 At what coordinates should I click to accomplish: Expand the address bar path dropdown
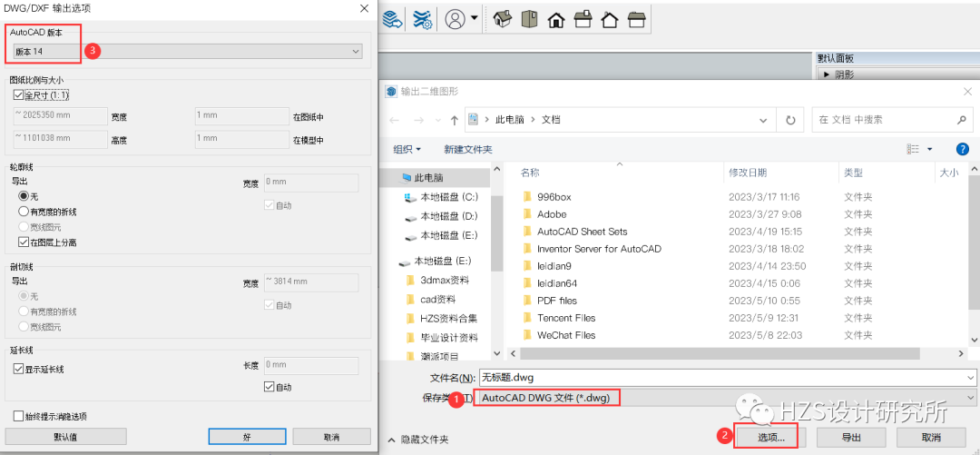[x=763, y=120]
